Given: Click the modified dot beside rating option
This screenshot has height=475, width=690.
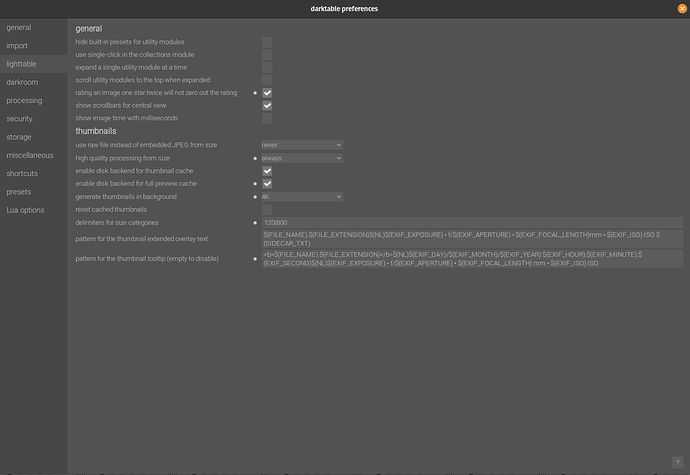Looking at the screenshot, I should pyautogui.click(x=255, y=93).
